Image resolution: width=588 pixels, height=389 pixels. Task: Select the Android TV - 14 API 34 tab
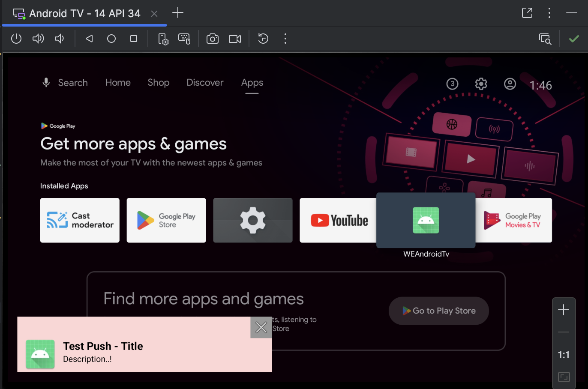coord(84,13)
